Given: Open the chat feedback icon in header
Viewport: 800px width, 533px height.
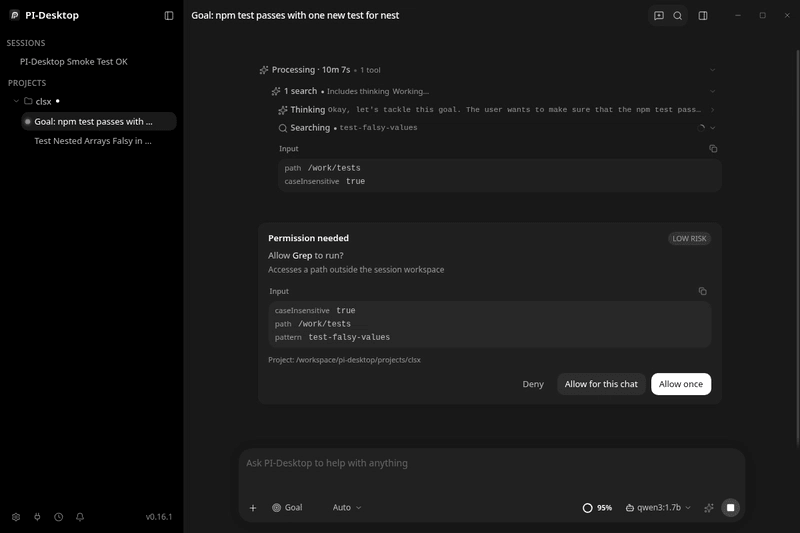Looking at the screenshot, I should coord(659,16).
